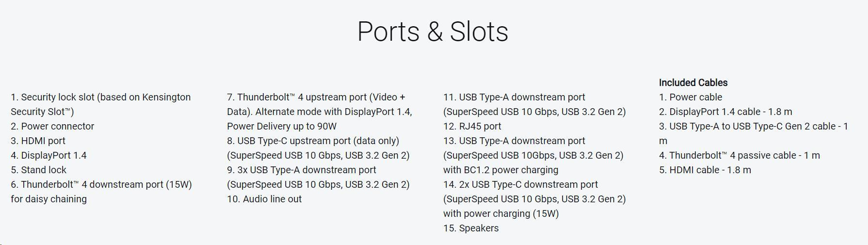Select the Speakers list entry
Screen dimensions: 868x245
click(x=471, y=229)
